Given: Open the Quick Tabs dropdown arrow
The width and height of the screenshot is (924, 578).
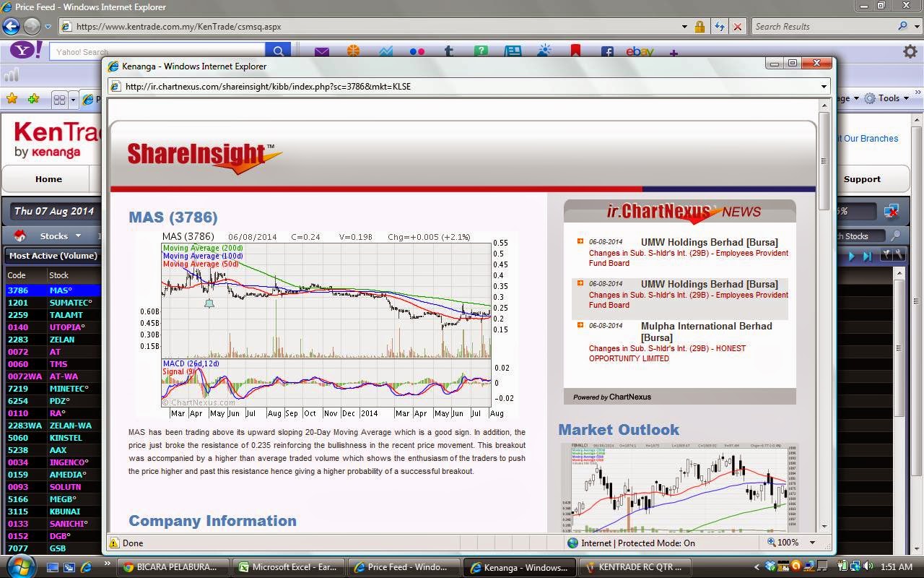Looking at the screenshot, I should point(73,99).
